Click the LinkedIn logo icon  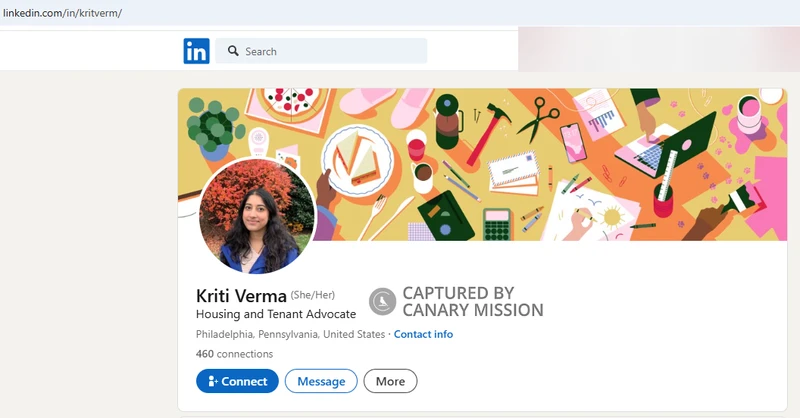pos(196,51)
